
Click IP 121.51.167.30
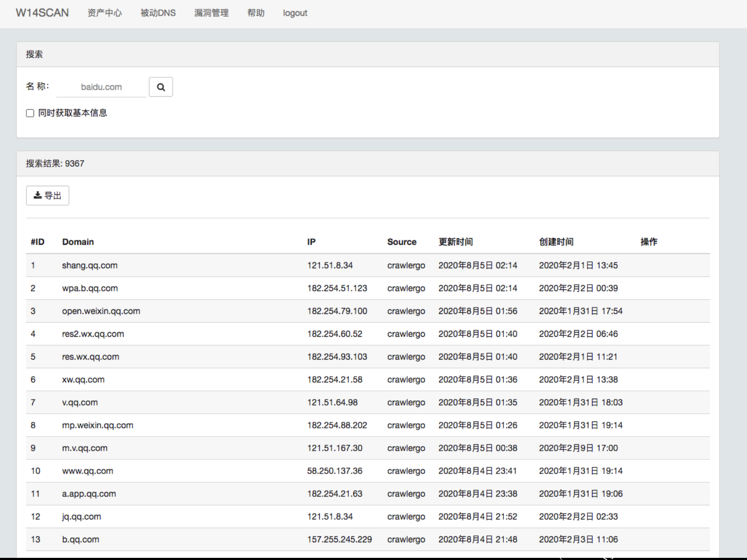(x=335, y=448)
